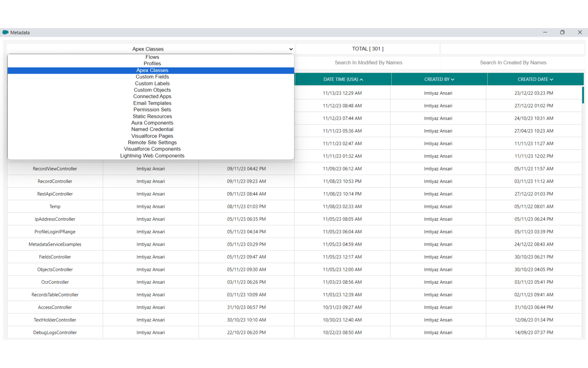Viewport: 588px width, 368px height.
Task: Choose Remote Site Settings option
Action: 152,142
